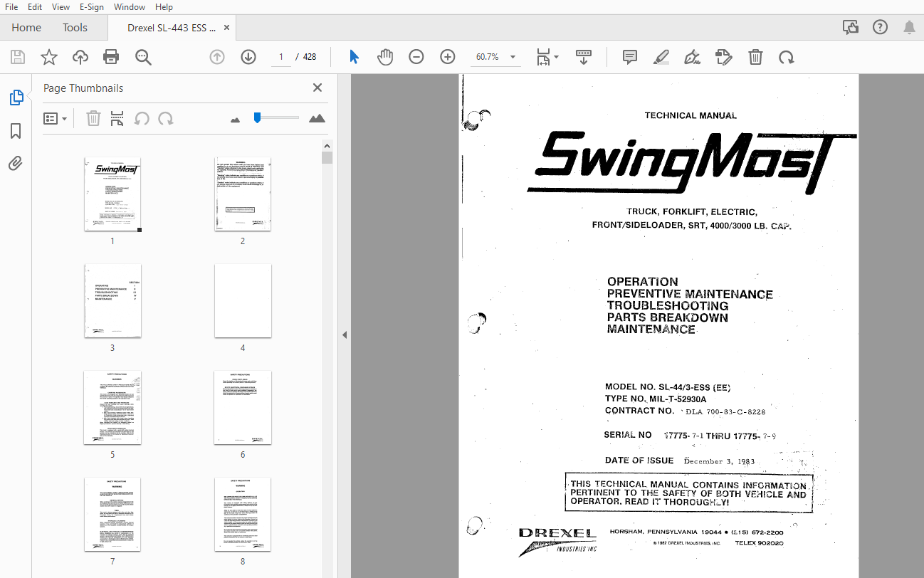Open the Sign document tool
Screen dimensions: 924x578
[692, 57]
